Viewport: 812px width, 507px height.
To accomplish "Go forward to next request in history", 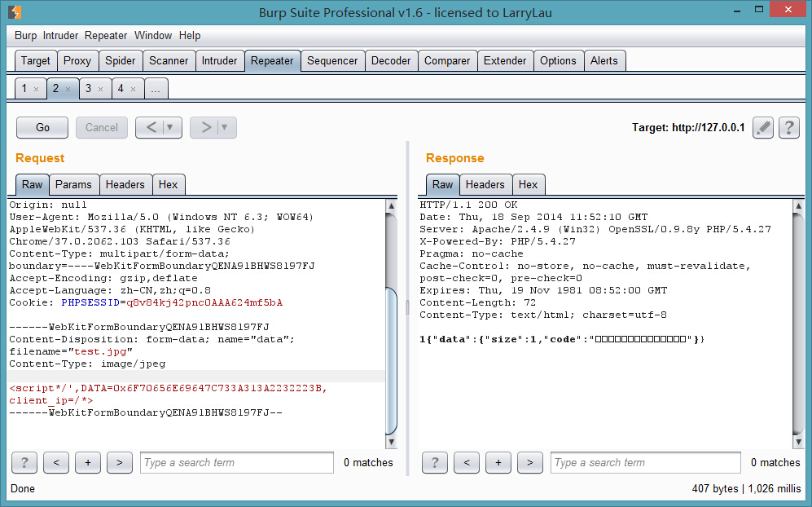I will (205, 127).
